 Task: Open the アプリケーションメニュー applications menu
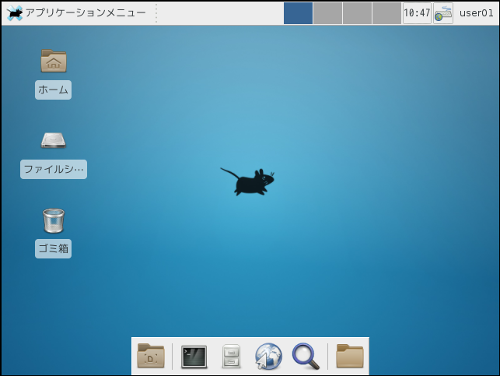click(76, 13)
